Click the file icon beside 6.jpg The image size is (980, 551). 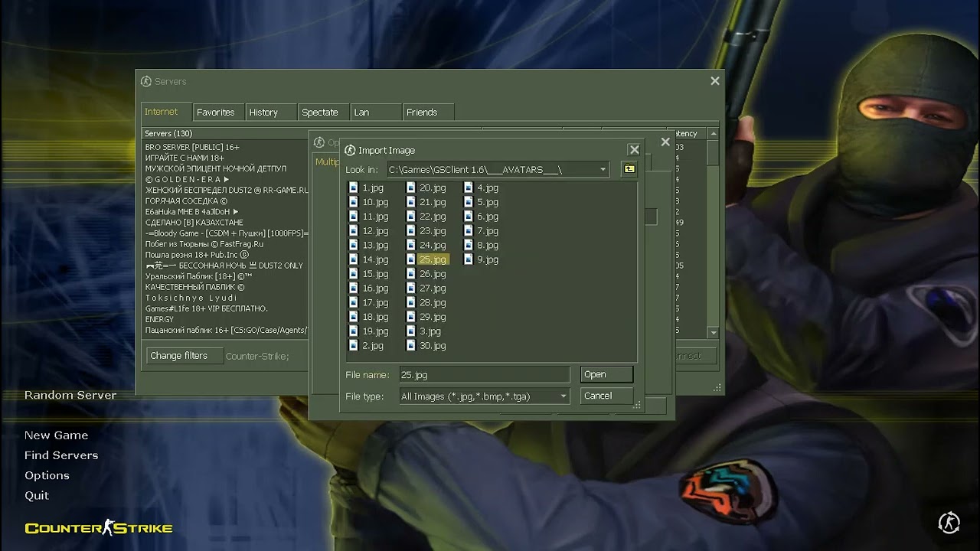pyautogui.click(x=468, y=217)
